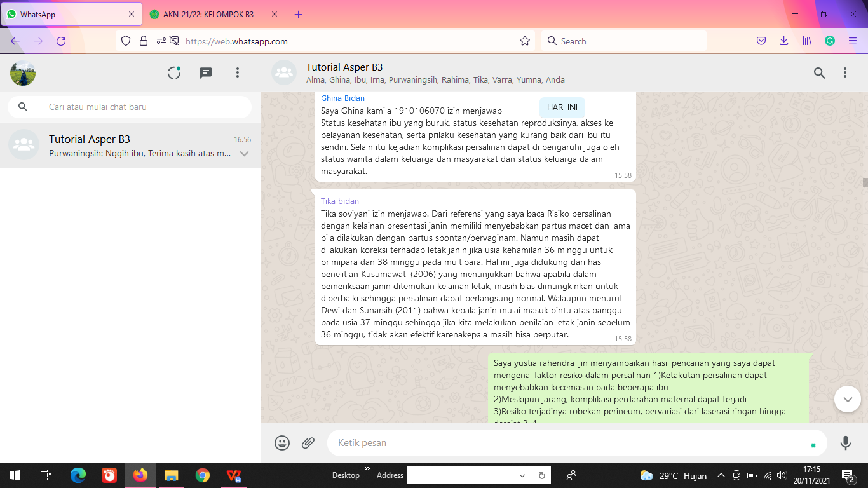868x488 pixels.
Task: Click taskbar clock 17:15 20/11/2021
Action: point(811,475)
